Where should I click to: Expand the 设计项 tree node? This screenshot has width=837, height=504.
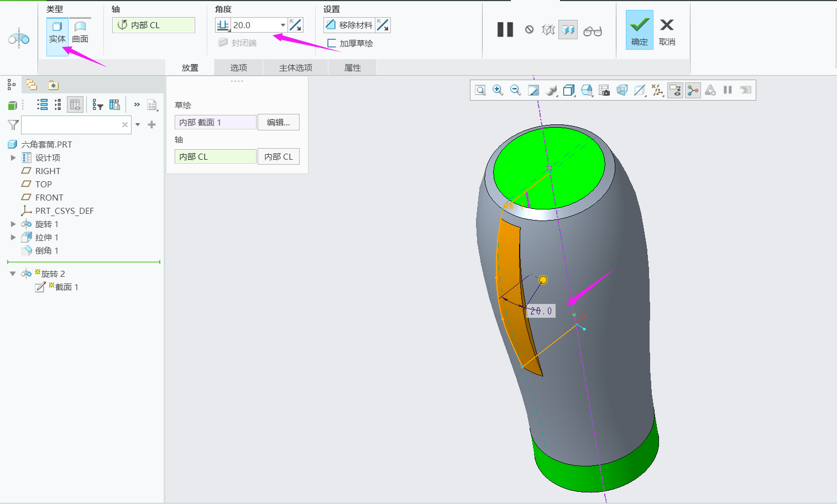point(13,158)
